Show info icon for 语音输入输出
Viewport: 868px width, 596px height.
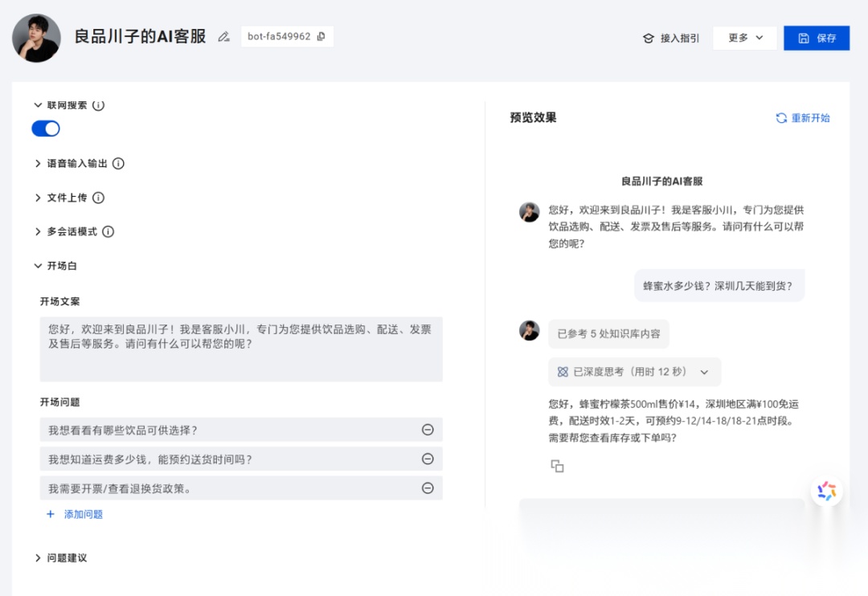pyautogui.click(x=118, y=163)
